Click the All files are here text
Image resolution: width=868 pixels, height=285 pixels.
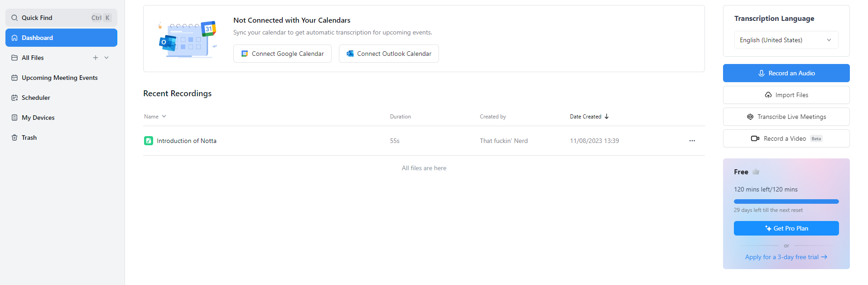(x=424, y=168)
